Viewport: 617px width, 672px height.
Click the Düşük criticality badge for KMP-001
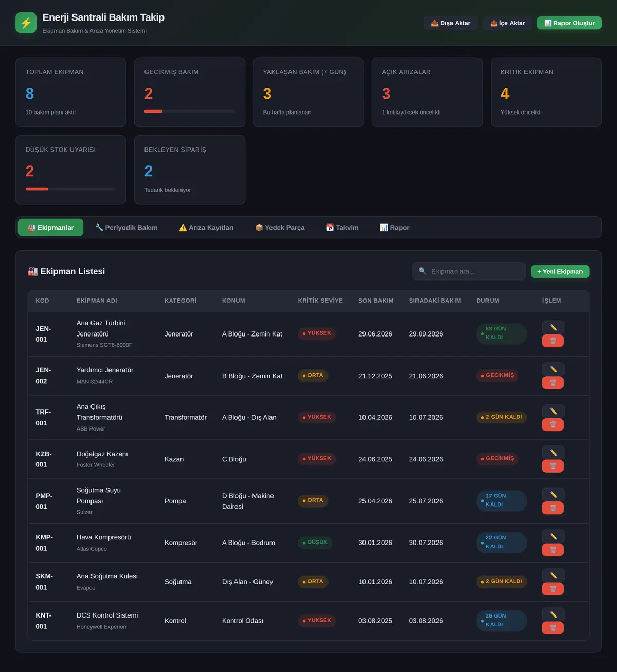tap(315, 543)
